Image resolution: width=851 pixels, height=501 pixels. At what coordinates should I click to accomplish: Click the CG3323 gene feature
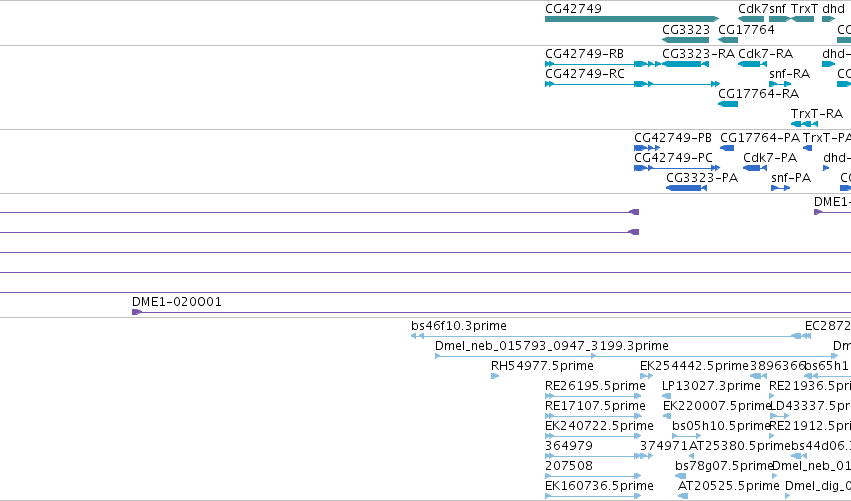point(685,40)
